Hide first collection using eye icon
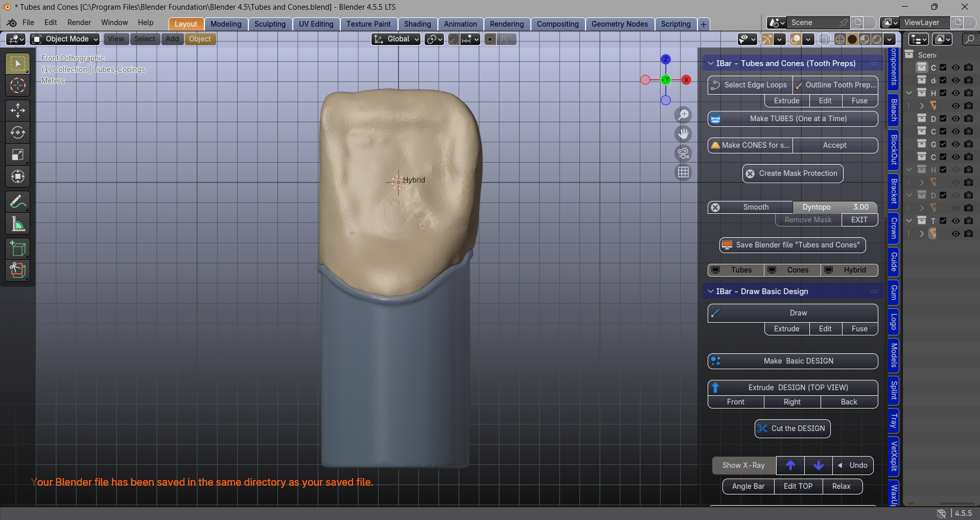Screen dimensions: 980x520 point(955,67)
